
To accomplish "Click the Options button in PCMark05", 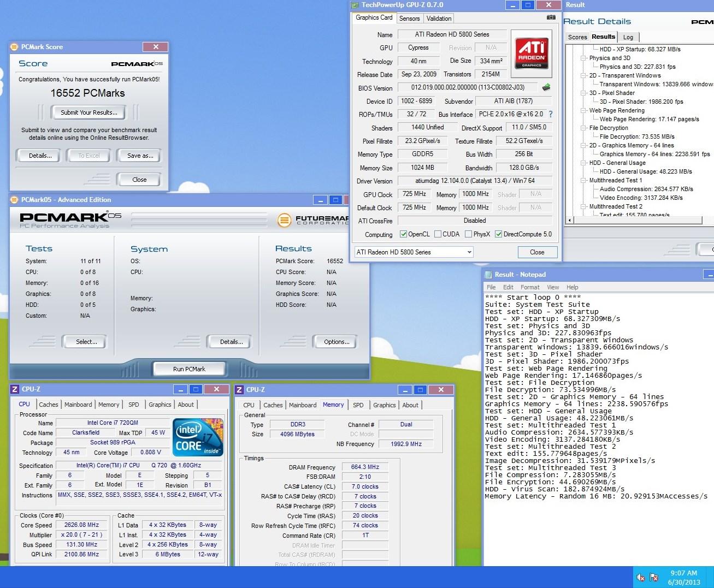I will [x=336, y=342].
